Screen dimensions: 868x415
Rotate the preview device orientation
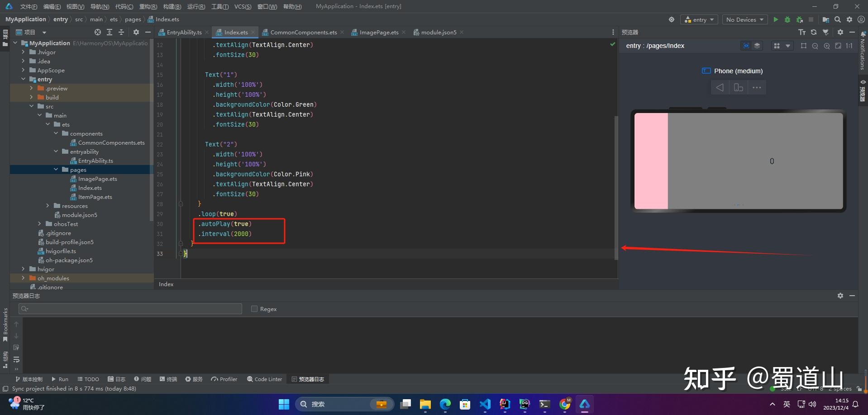point(738,88)
